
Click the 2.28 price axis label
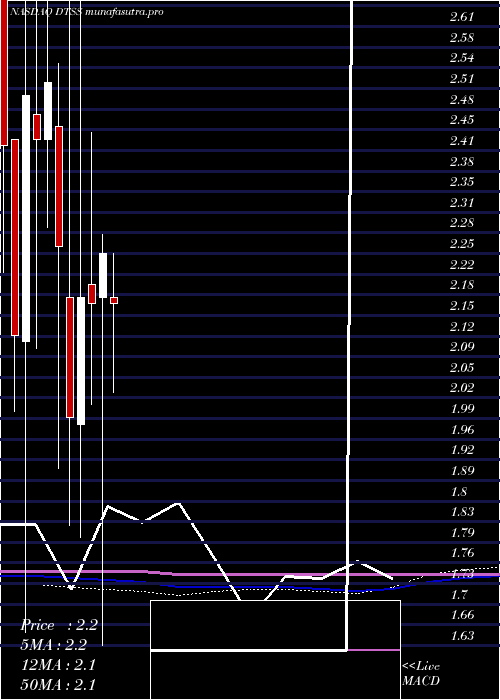(462, 223)
